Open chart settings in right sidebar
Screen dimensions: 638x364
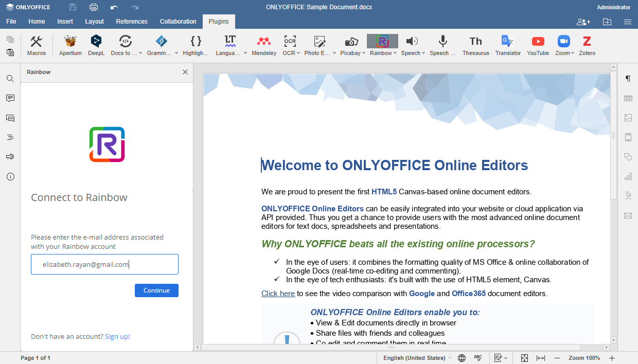point(628,176)
